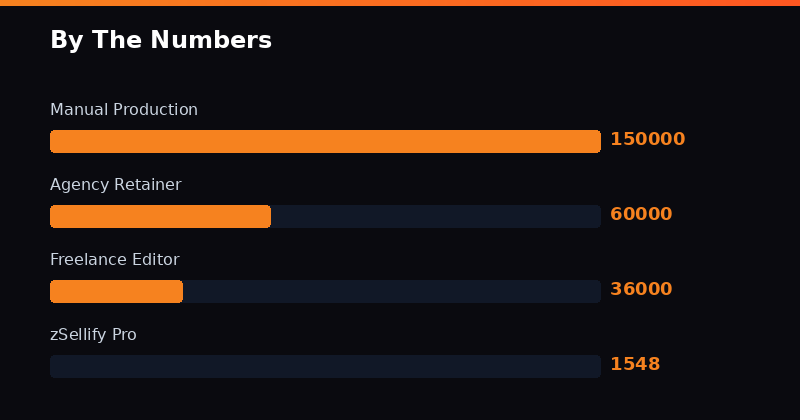Screen dimensions: 800x420
Task: Click the dark unfilled part of Freelance Editor bar
Action: 390,291
